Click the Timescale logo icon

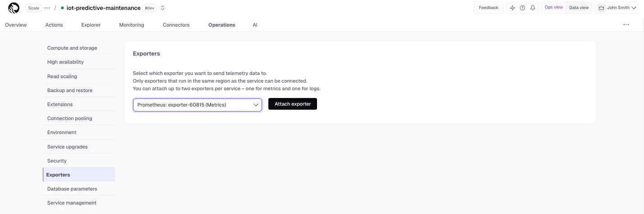(x=14, y=8)
